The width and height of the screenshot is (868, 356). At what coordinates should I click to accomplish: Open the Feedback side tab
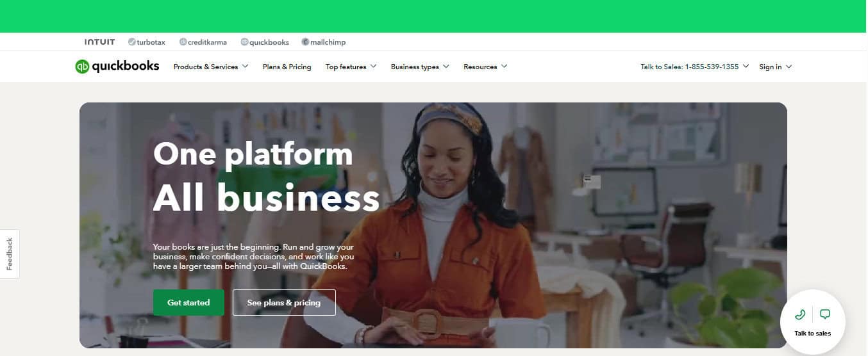[x=10, y=254]
